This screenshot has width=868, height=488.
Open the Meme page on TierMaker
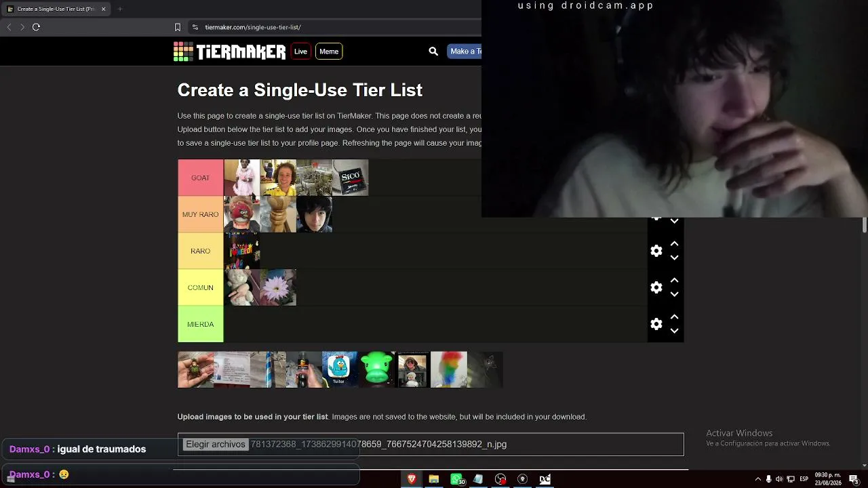pos(329,52)
